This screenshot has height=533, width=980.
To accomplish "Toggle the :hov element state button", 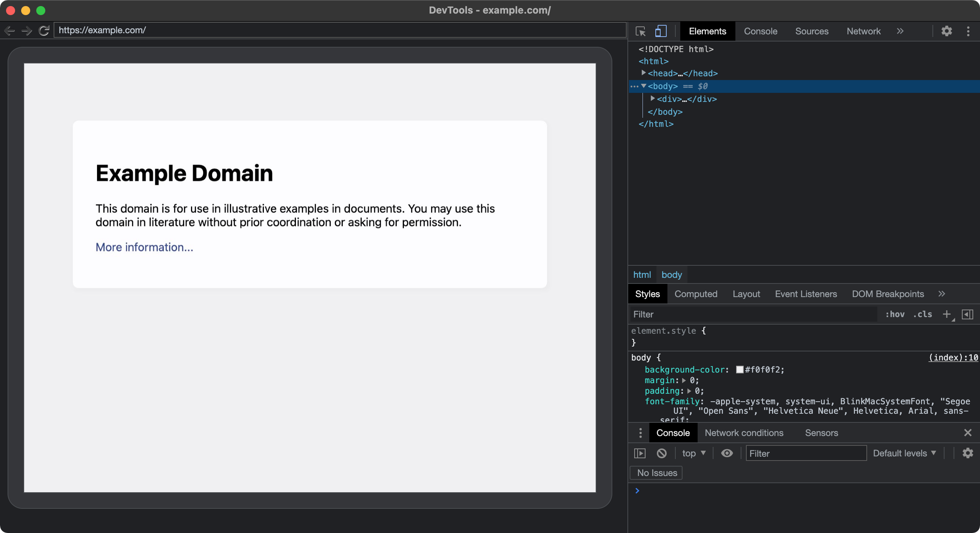I will (x=895, y=314).
